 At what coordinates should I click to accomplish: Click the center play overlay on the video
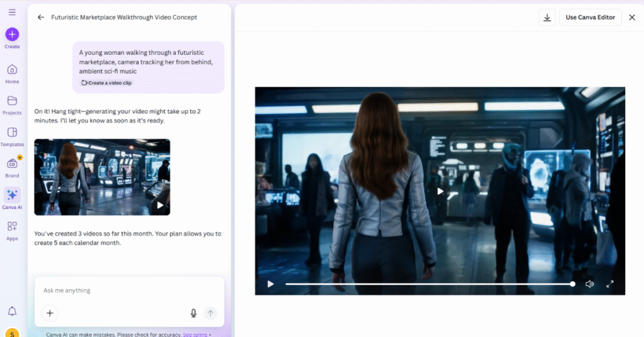click(x=440, y=191)
